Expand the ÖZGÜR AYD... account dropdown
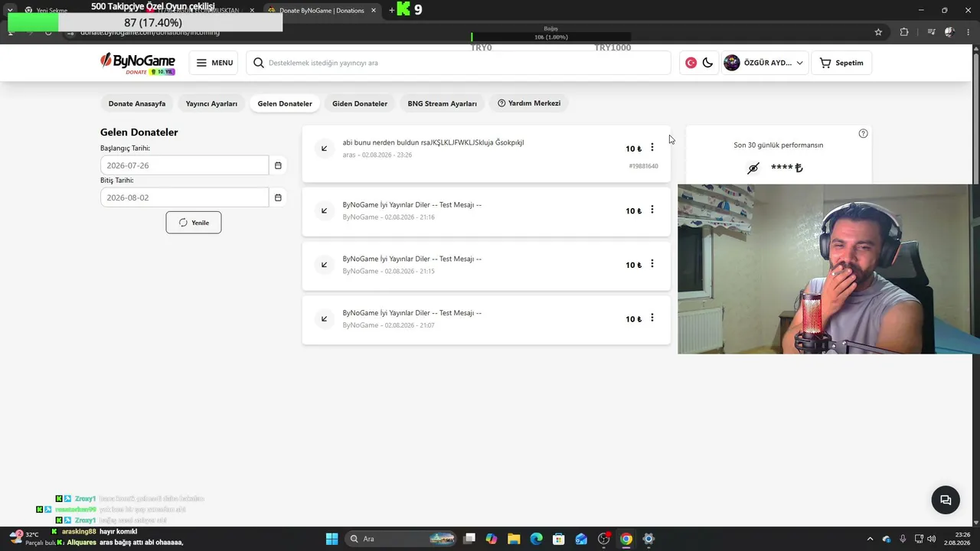Viewport: 980px width, 551px height. click(x=763, y=63)
